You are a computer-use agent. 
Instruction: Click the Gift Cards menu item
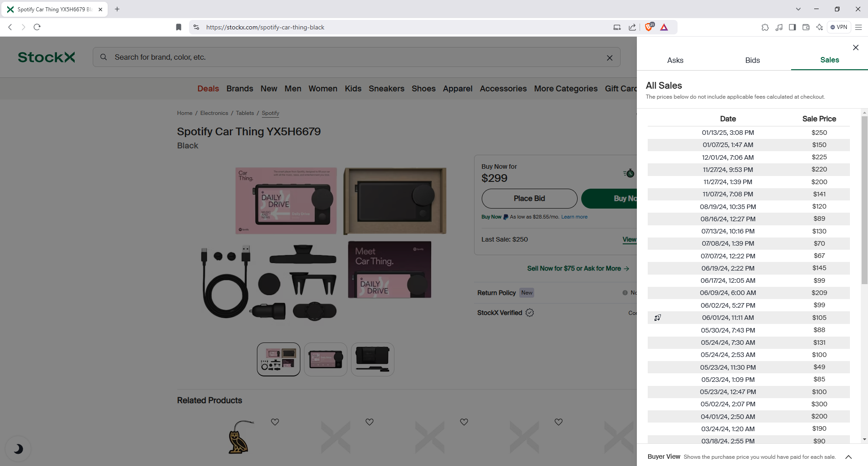(621, 89)
